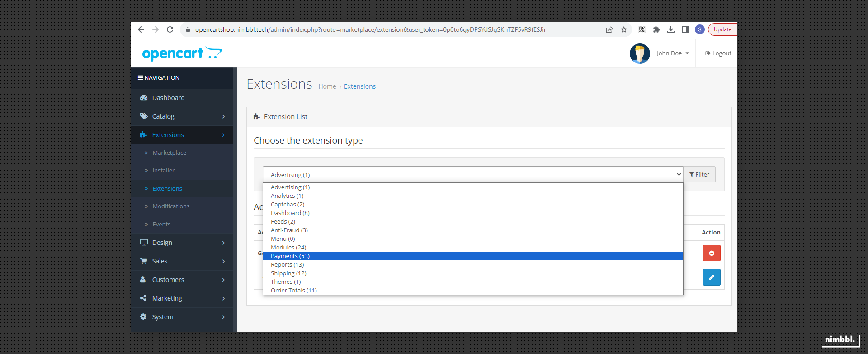Open extension type dropdown showing Advertising (1)

(x=473, y=175)
